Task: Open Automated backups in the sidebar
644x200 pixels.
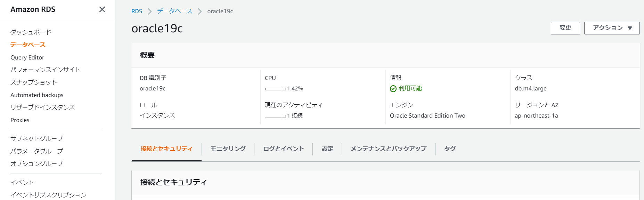Action: (37, 95)
